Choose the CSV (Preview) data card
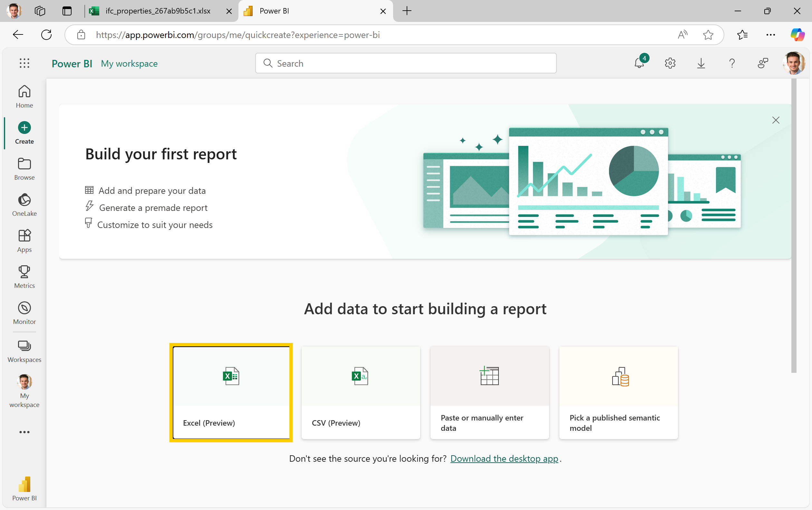Viewport: 812px width, 510px height. point(361,392)
